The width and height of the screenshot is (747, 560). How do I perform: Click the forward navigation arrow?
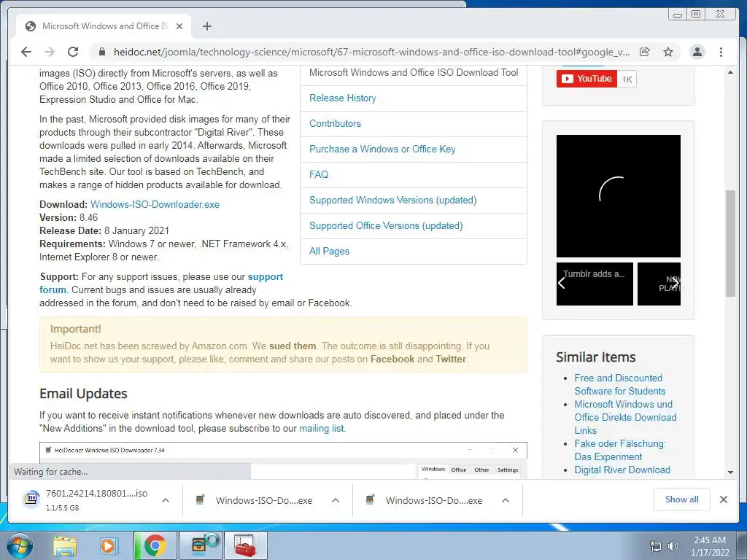50,52
